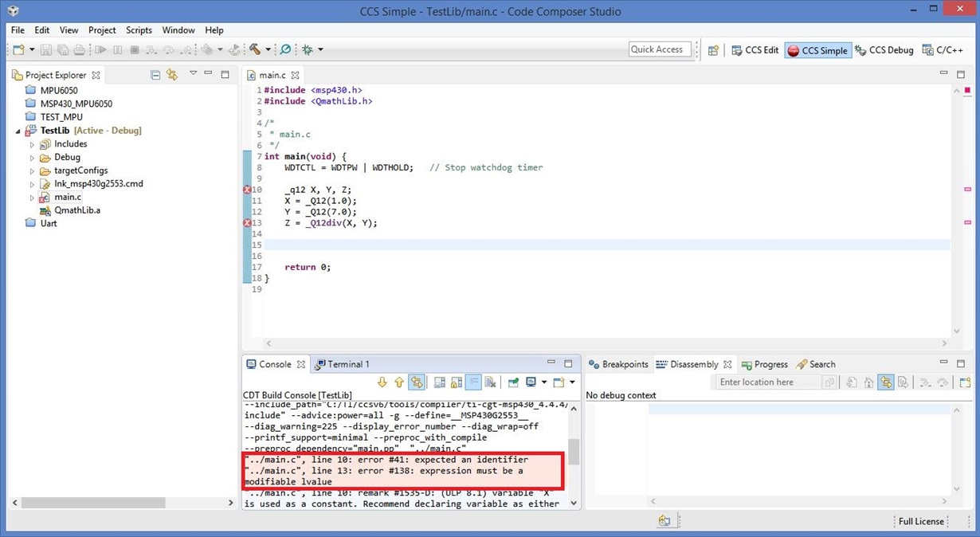Toggle Link with Editor in Project Explorer
980x537 pixels.
172,75
